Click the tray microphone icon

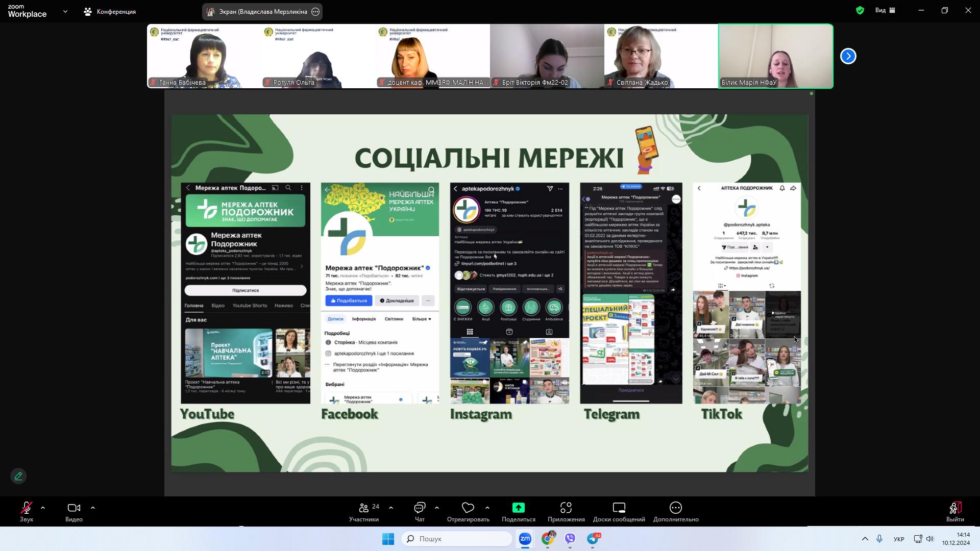tap(879, 539)
